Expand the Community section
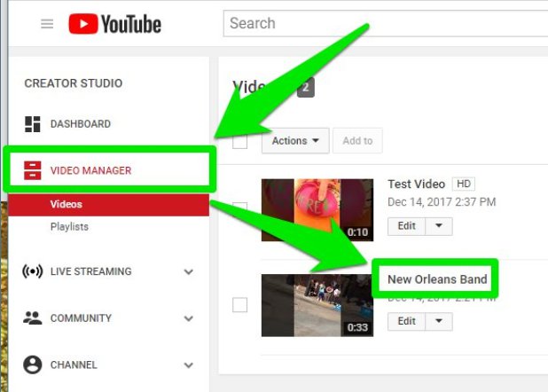The image size is (548, 392). click(x=189, y=318)
